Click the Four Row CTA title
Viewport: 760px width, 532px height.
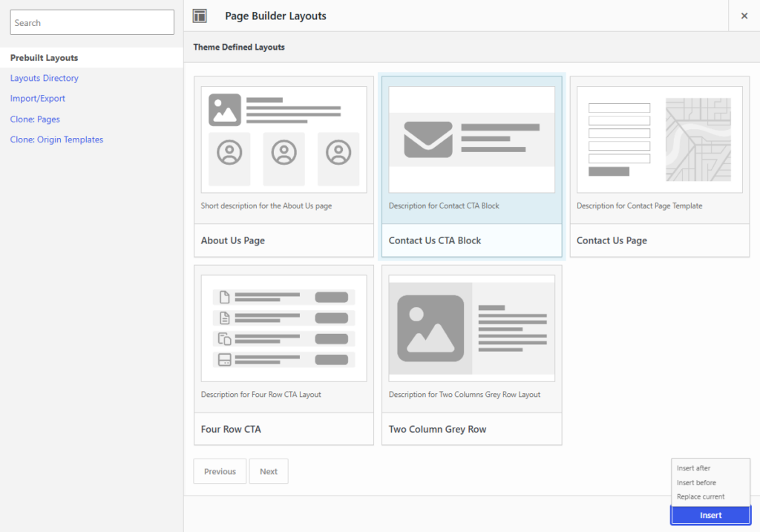tap(231, 430)
